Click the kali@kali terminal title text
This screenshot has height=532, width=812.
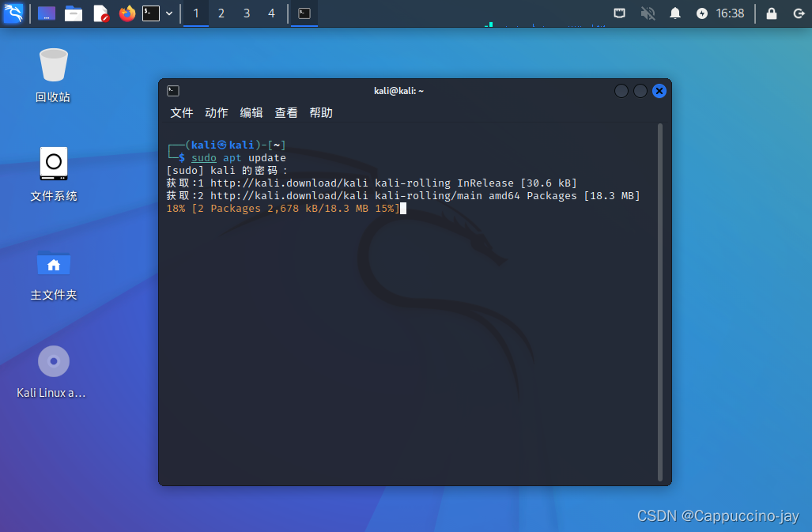(398, 91)
